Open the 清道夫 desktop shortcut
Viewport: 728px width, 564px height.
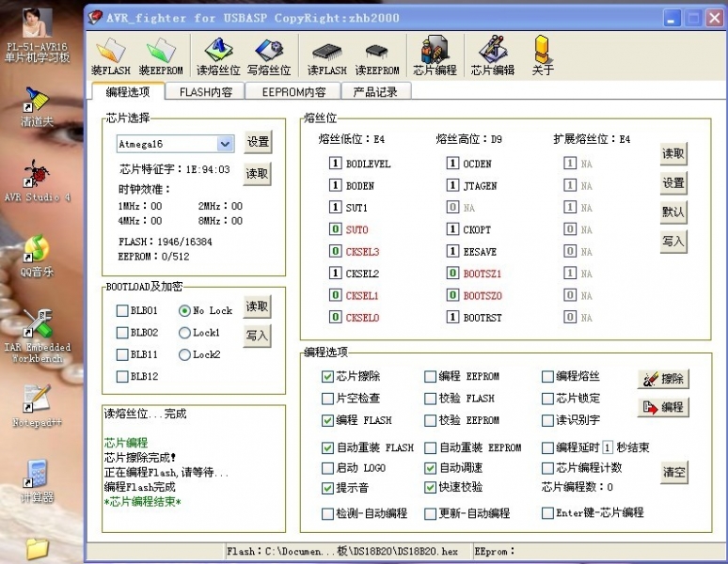tap(37, 106)
